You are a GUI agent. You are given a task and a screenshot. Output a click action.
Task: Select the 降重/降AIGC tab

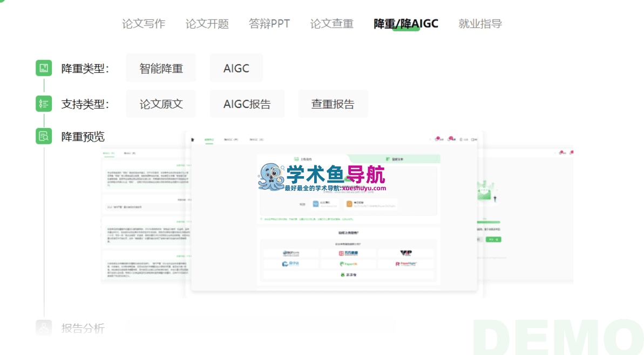pyautogui.click(x=406, y=24)
